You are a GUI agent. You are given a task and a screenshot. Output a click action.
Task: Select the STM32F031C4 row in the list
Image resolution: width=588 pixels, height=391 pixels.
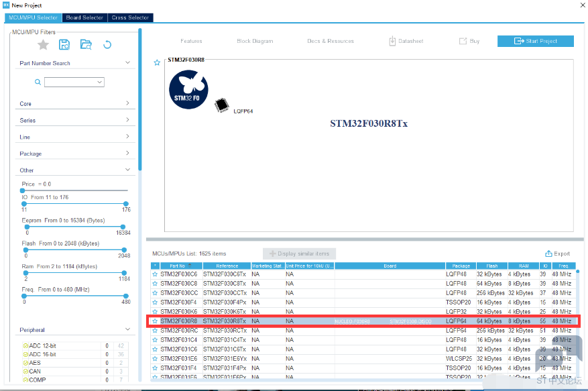click(x=178, y=340)
